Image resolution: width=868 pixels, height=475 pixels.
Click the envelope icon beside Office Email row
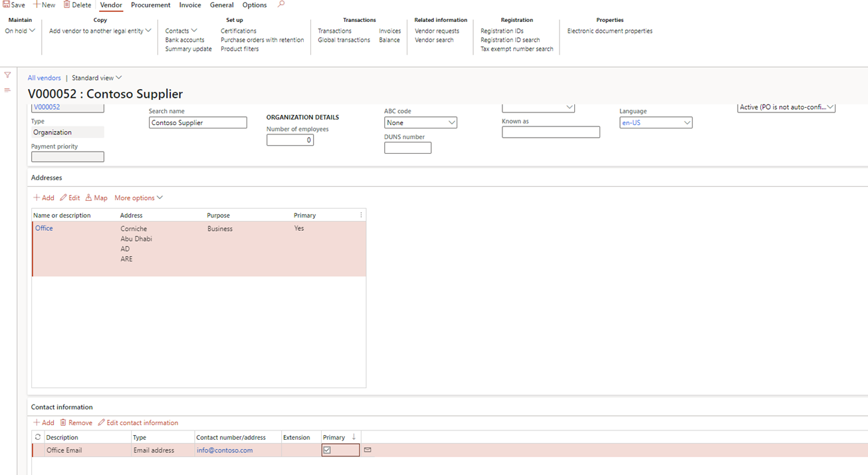[x=368, y=450]
